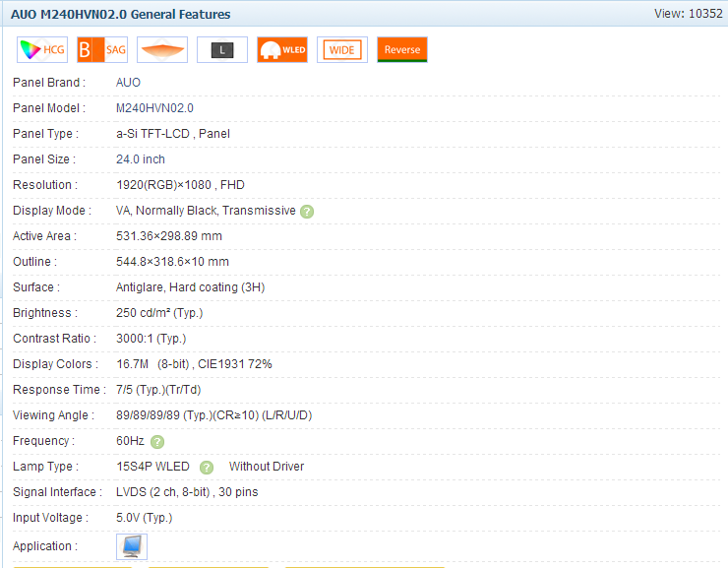Click 'VA, Normally Black, Transmissive' text

click(x=206, y=211)
